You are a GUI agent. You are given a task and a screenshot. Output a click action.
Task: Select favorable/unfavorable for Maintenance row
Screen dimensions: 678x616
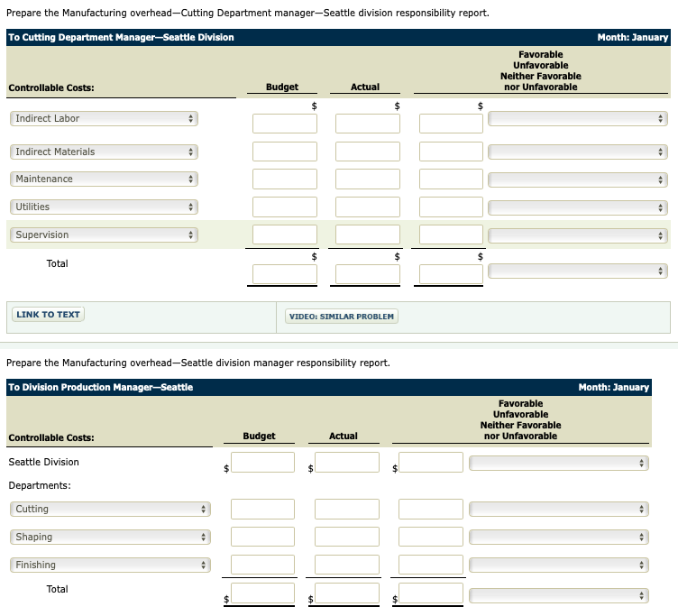click(578, 179)
